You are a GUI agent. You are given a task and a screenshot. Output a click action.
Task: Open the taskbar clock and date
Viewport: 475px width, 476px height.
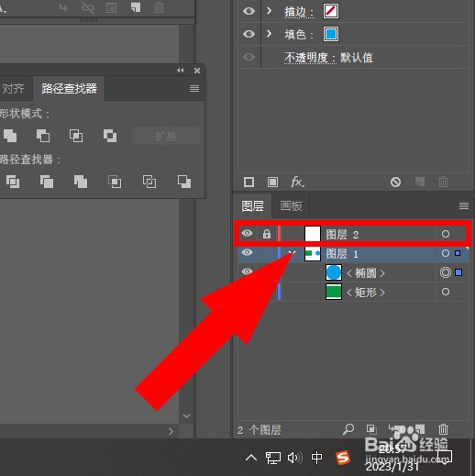tap(392, 458)
